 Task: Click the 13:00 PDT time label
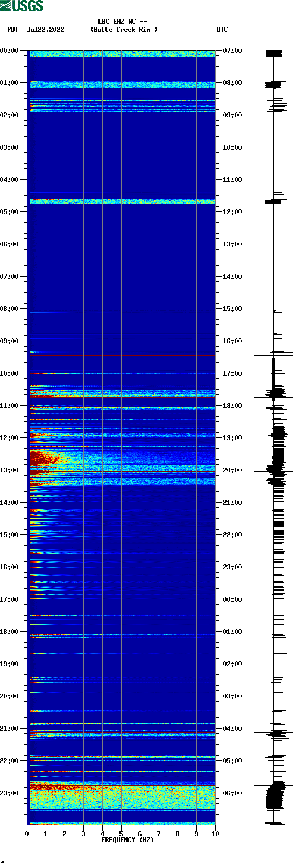pyautogui.click(x=9, y=470)
